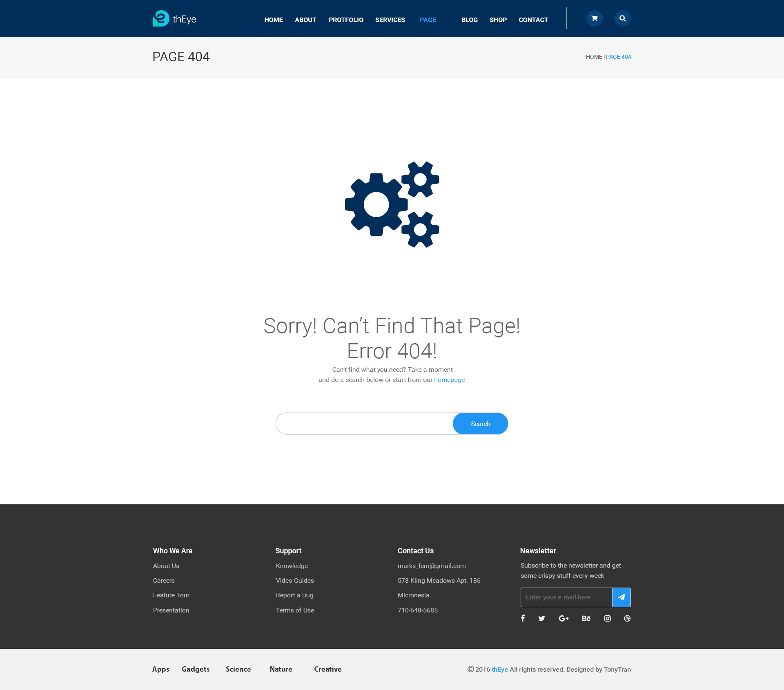Open the Facebook social icon

(523, 618)
